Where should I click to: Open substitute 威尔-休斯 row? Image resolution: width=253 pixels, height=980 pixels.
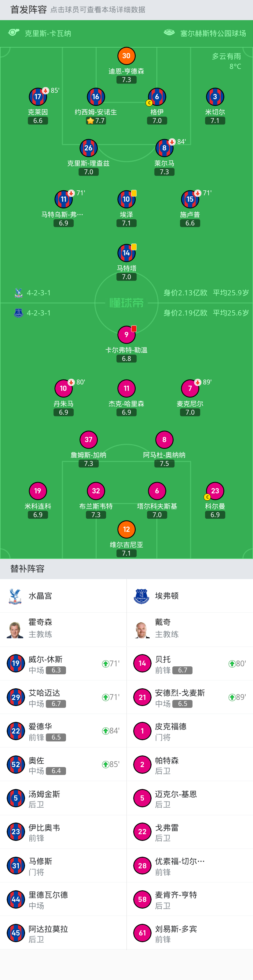63,664
